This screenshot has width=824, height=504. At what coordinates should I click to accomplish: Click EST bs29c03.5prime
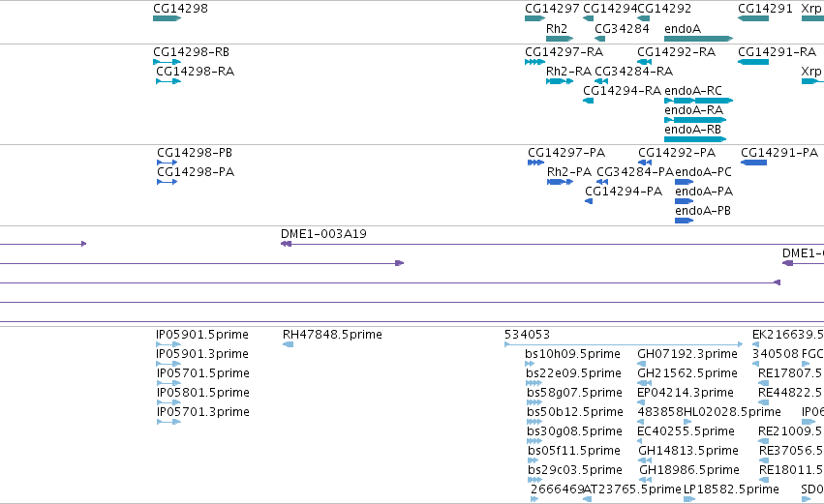tap(534, 481)
